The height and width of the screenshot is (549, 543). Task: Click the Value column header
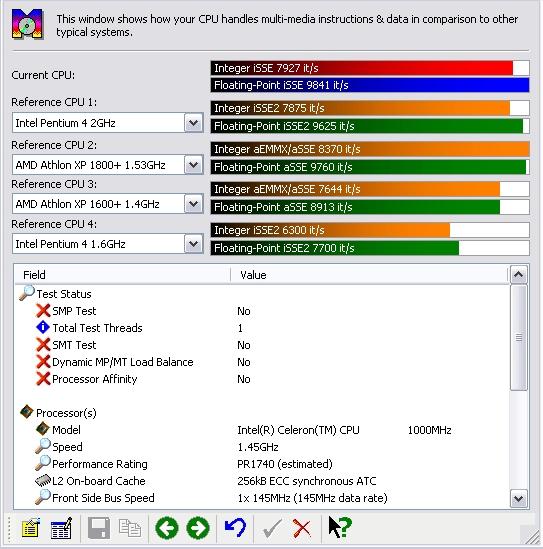point(369,275)
